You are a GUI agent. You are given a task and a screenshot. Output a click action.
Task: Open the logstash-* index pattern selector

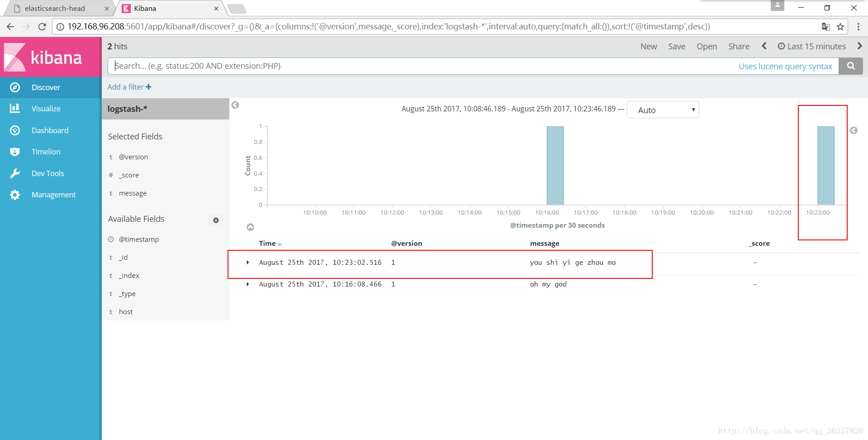(x=166, y=109)
